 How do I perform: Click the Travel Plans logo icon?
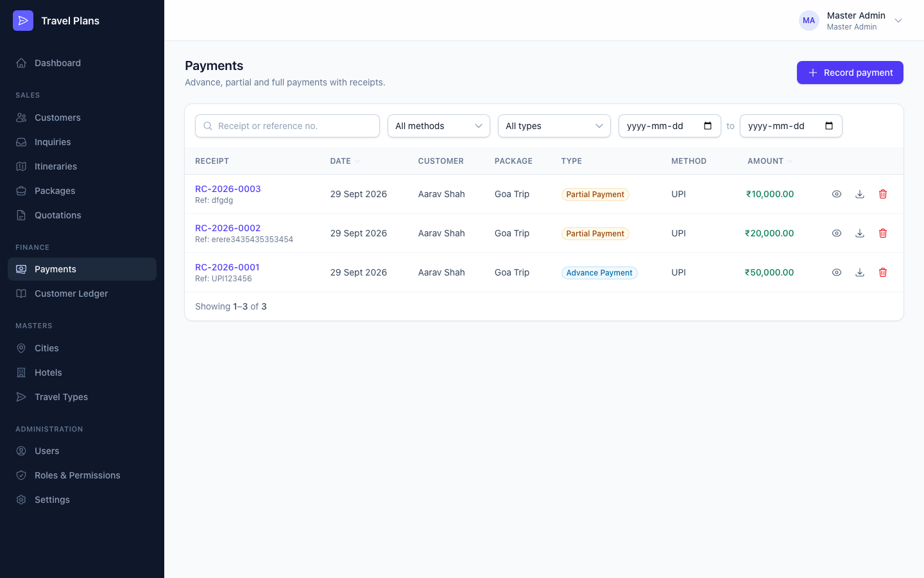click(23, 21)
